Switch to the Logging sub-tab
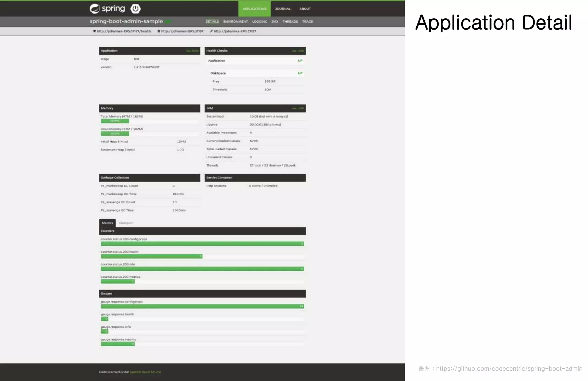The image size is (588, 381). [x=260, y=22]
